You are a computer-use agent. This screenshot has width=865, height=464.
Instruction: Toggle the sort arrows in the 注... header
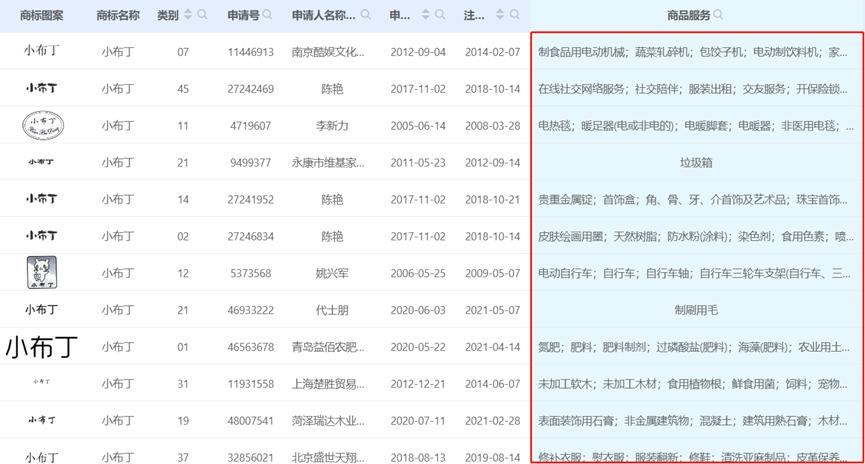click(x=500, y=15)
